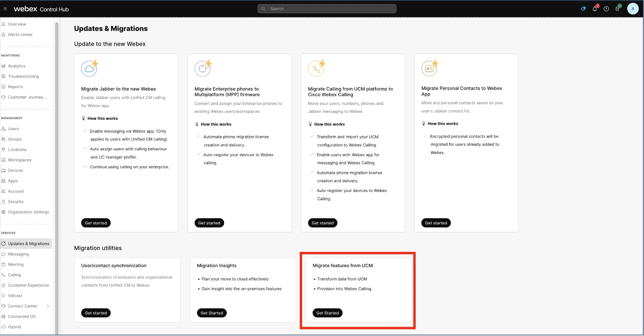Expand How this works under Migrate Jabber
Viewport: 644px width, 336px height.
103,118
